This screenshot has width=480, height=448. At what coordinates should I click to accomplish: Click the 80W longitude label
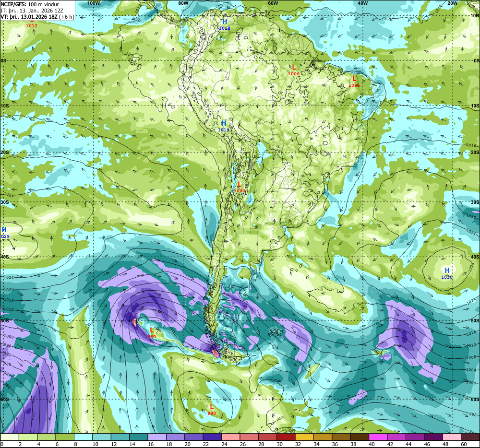pos(183,3)
